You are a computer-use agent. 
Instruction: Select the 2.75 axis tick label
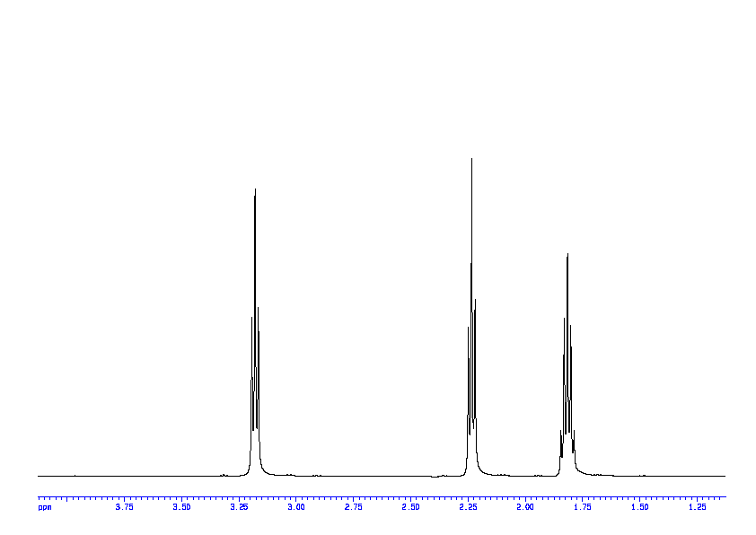click(353, 507)
